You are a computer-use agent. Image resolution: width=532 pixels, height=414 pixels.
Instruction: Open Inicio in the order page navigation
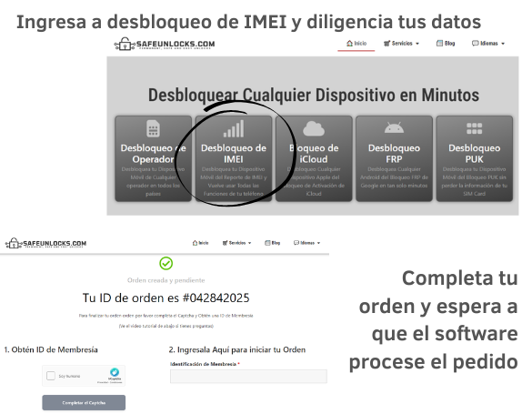pyautogui.click(x=200, y=243)
